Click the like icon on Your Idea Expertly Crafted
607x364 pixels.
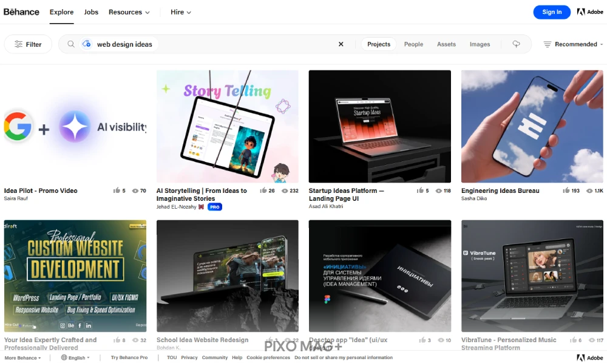[x=117, y=340]
